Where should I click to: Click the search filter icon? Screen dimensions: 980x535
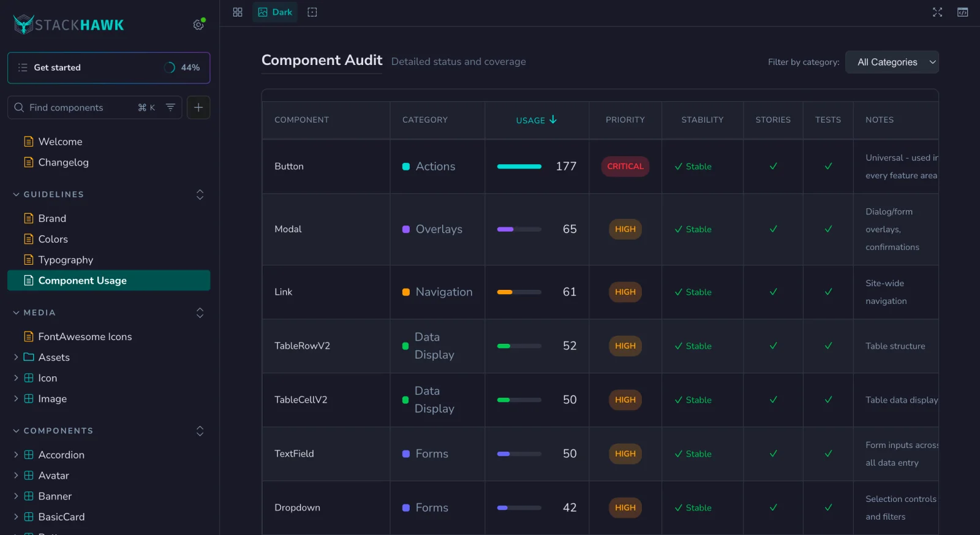point(170,107)
